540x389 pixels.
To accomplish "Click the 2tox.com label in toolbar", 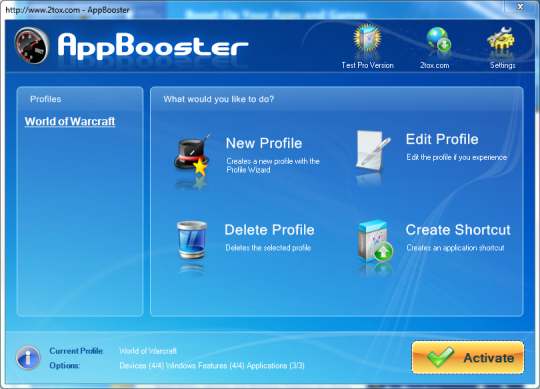I will [435, 65].
